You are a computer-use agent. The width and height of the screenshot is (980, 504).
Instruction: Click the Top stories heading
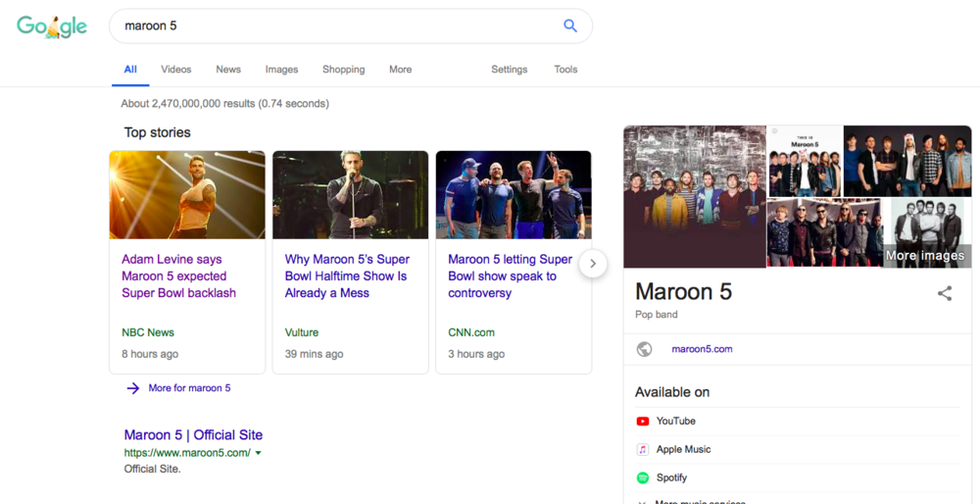(x=158, y=132)
